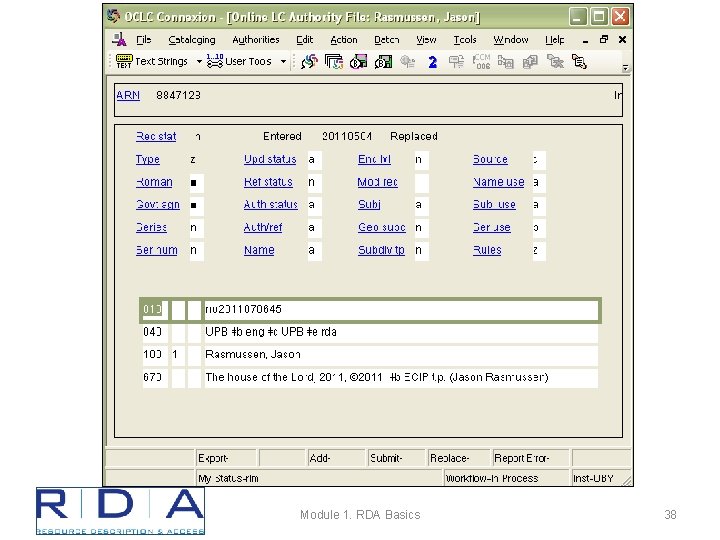Image resolution: width=720 pixels, height=540 pixels.
Task: Click the Export status bar cell
Action: point(225,458)
